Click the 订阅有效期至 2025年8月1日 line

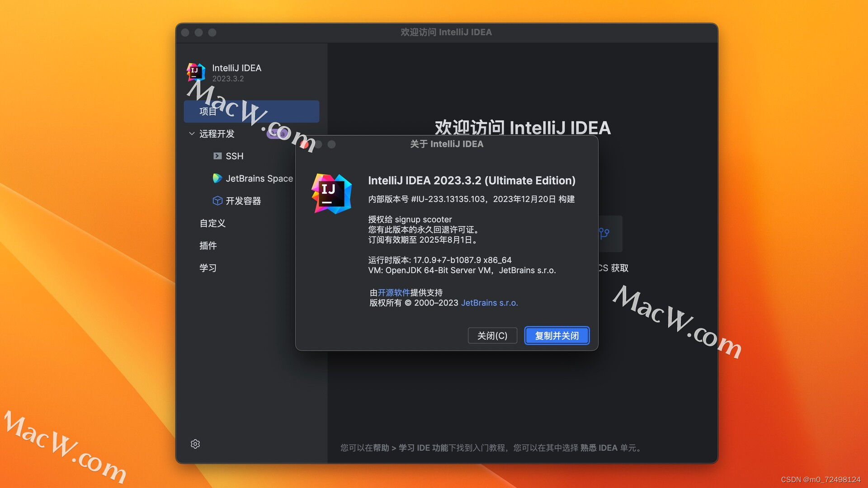tap(423, 240)
